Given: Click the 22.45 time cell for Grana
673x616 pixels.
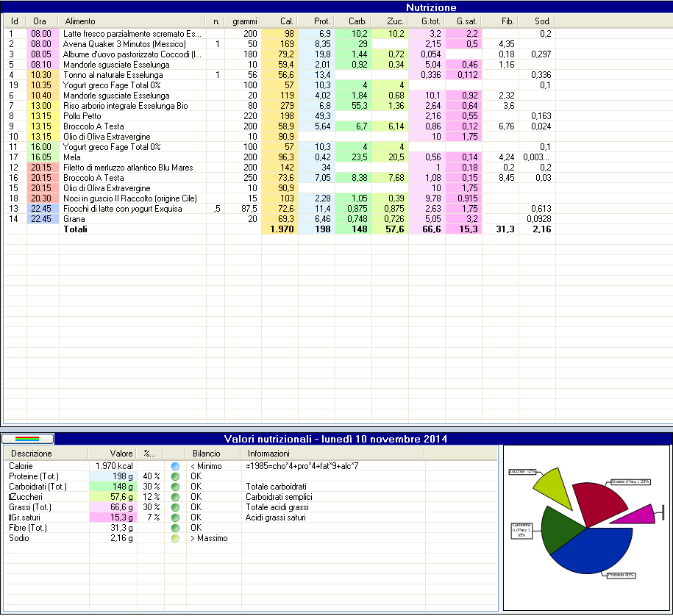Looking at the screenshot, I should pos(40,219).
